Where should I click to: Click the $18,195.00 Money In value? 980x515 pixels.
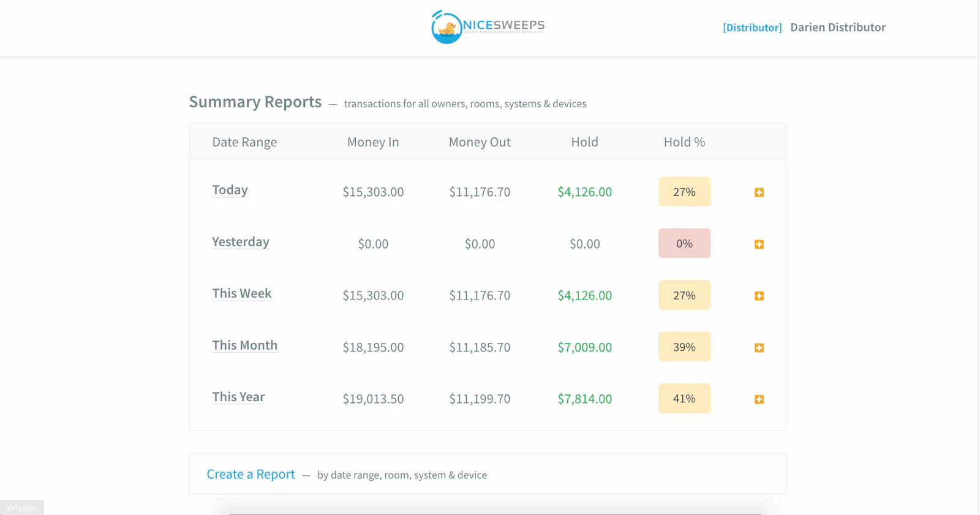[373, 347]
